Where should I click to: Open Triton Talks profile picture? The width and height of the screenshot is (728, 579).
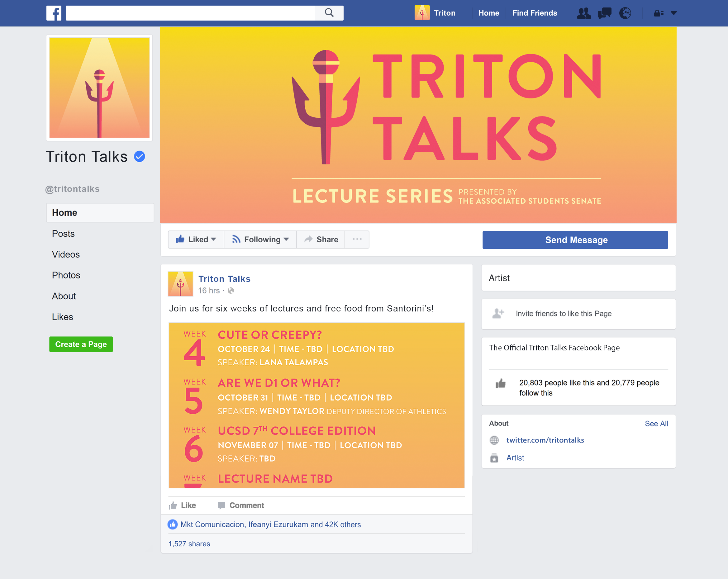99,88
